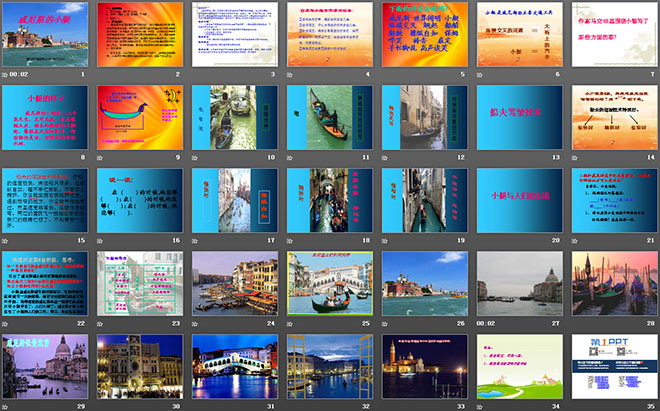Click the transition star icon under slide 1
The height and width of the screenshot is (411, 660).
[5, 74]
